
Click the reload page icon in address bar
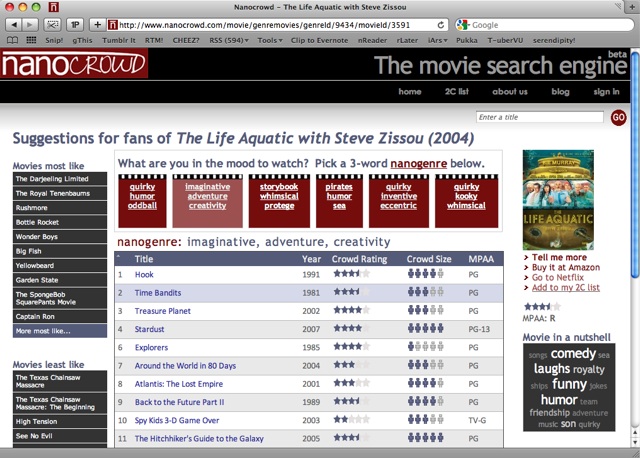pos(441,25)
